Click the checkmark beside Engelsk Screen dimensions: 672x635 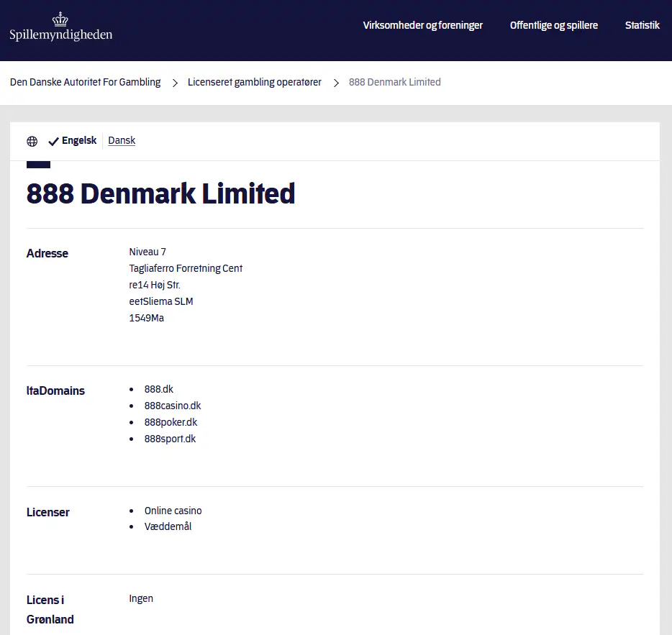pyautogui.click(x=53, y=142)
